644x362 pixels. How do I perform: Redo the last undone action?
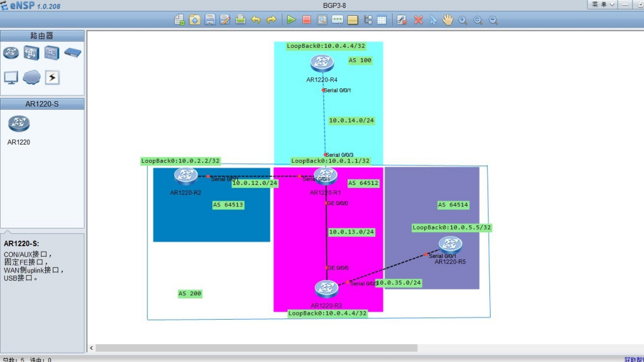tap(271, 20)
